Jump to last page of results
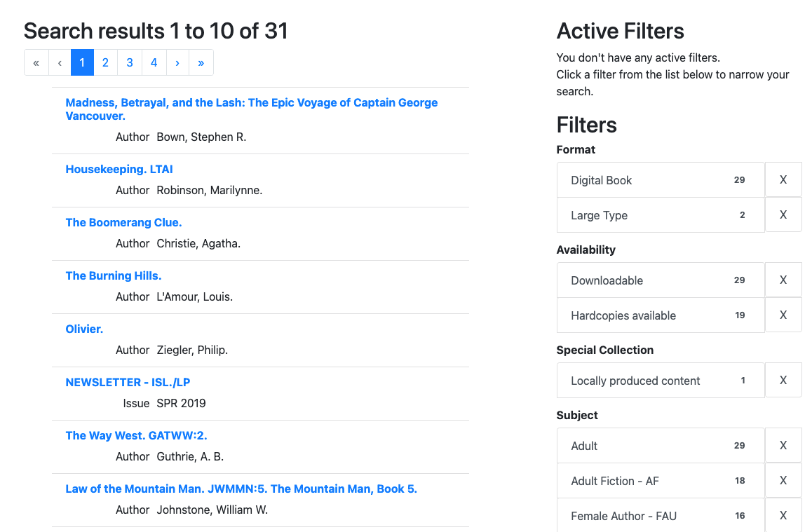812x532 pixels. [201, 63]
